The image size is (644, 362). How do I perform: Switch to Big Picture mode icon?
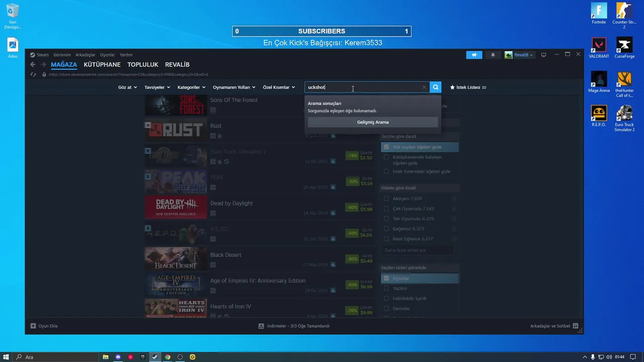point(543,55)
